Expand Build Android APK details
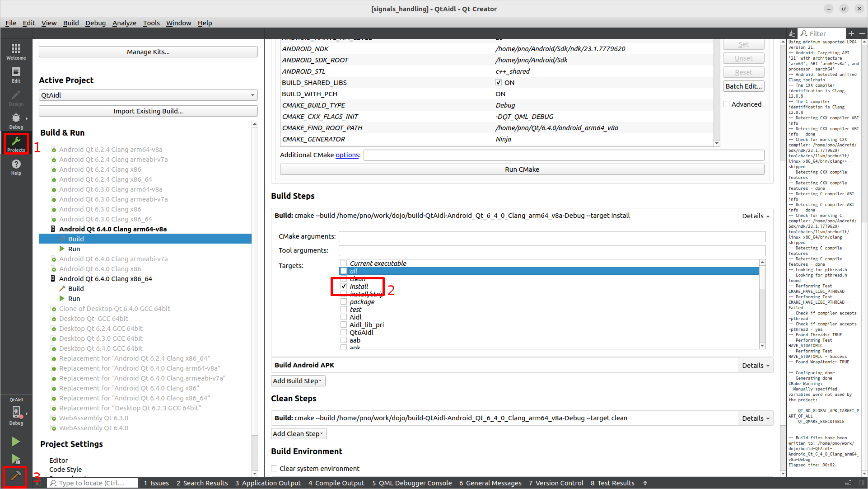 pyautogui.click(x=755, y=366)
